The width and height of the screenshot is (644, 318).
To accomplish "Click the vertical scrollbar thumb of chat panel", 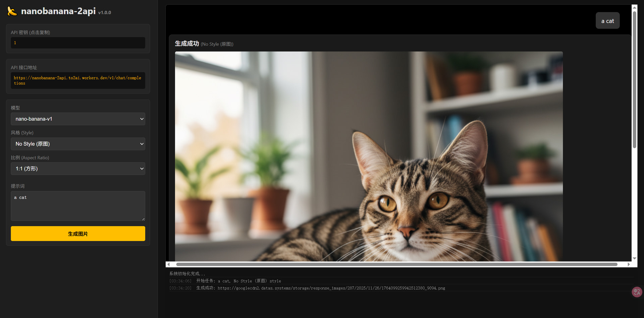I will pyautogui.click(x=634, y=80).
